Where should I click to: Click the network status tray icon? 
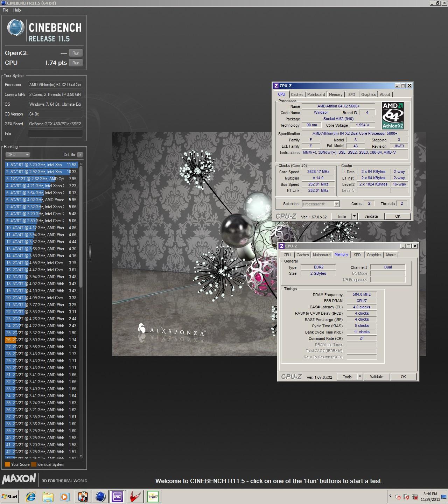415,497
